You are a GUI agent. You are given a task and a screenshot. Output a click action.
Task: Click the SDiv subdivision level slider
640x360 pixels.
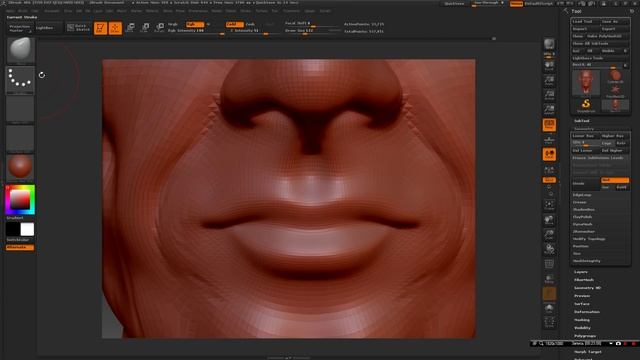coord(585,143)
